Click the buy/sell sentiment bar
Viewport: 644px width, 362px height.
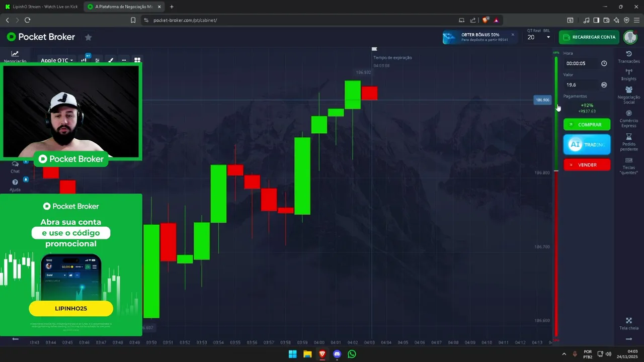coord(556,196)
